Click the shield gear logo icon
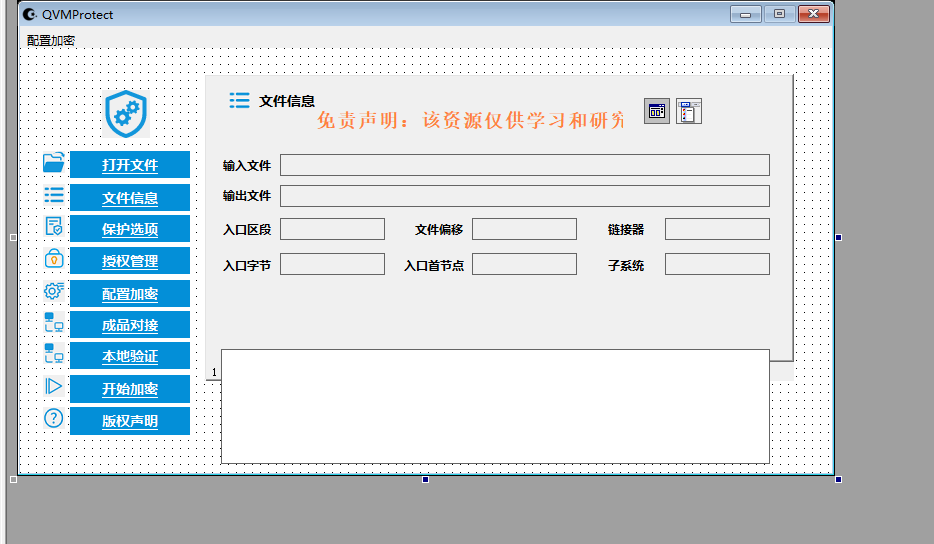The image size is (934, 544). pyautogui.click(x=127, y=113)
